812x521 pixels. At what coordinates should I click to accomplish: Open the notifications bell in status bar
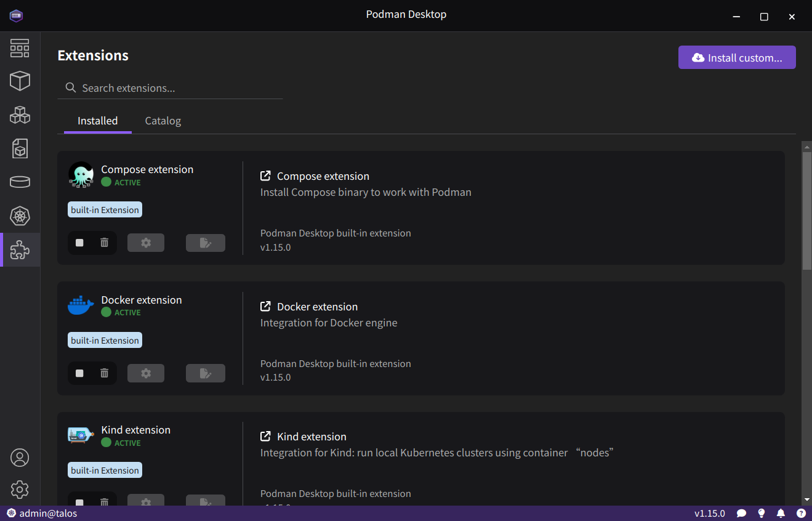[x=781, y=514]
